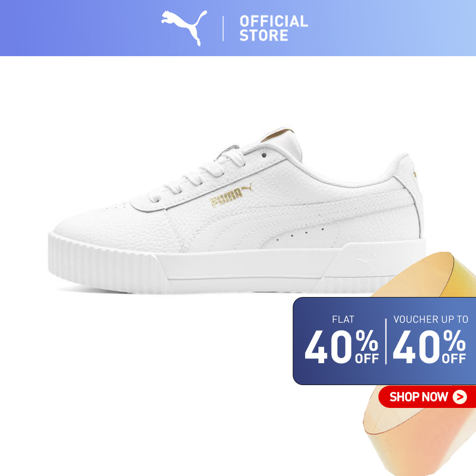Click the arrow icon in Shop Now
476x476 pixels.
click(x=460, y=397)
